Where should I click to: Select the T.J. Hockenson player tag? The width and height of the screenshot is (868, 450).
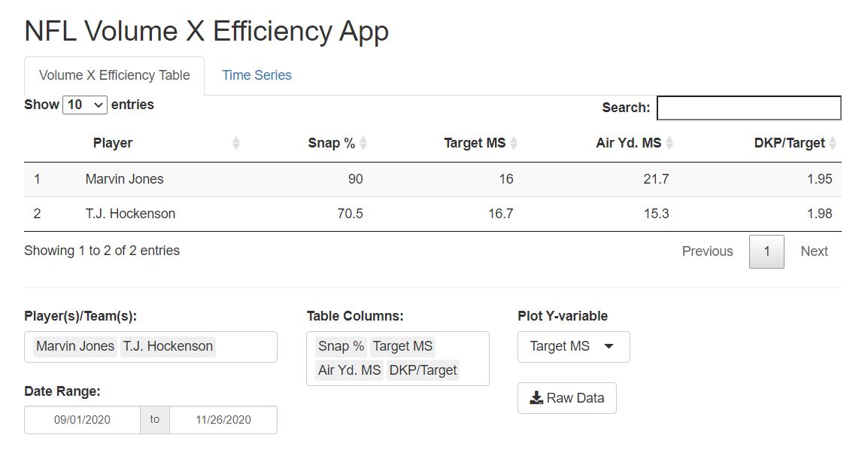click(x=168, y=346)
